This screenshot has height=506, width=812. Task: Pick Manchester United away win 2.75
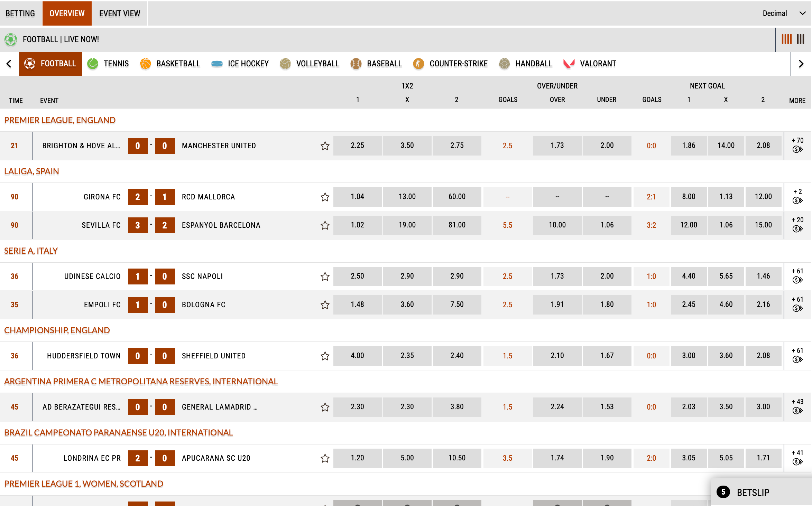pyautogui.click(x=457, y=146)
